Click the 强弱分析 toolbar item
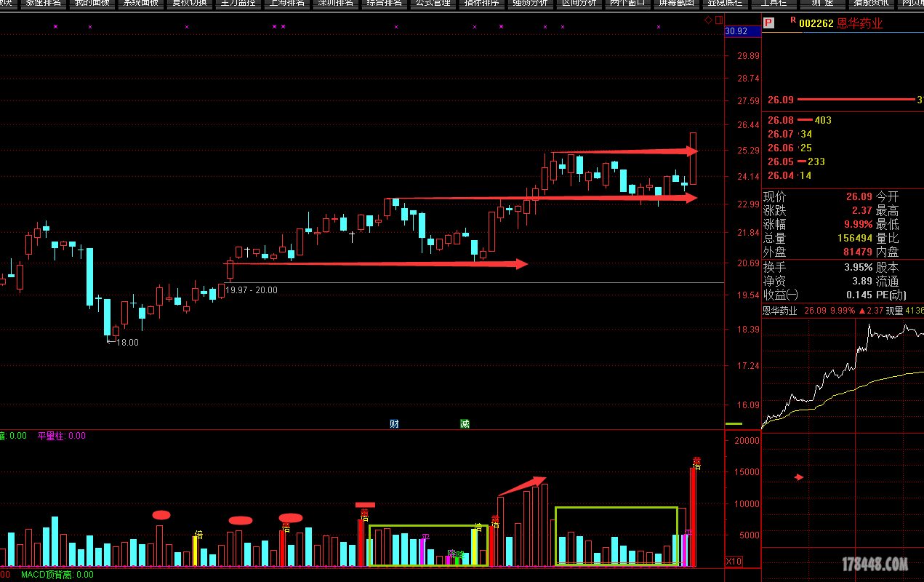Viewport: 924px width, 582px height. coord(530,3)
